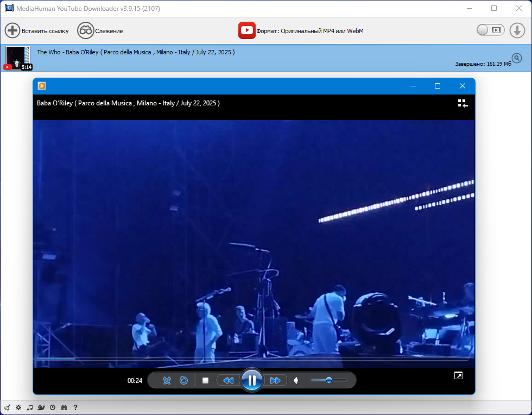Open settings via the gear icon
Image resolution: width=532 pixels, height=415 pixels.
coord(18,407)
